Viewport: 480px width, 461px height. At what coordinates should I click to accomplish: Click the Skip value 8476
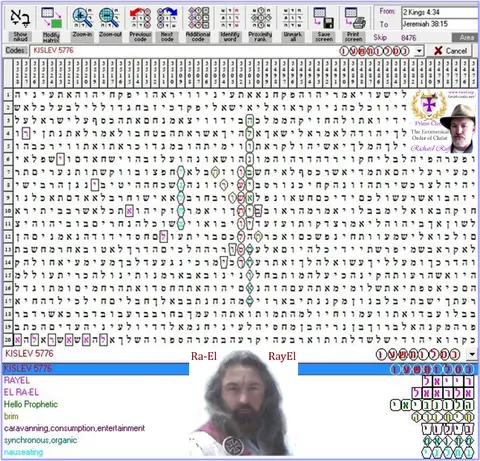pyautogui.click(x=408, y=38)
